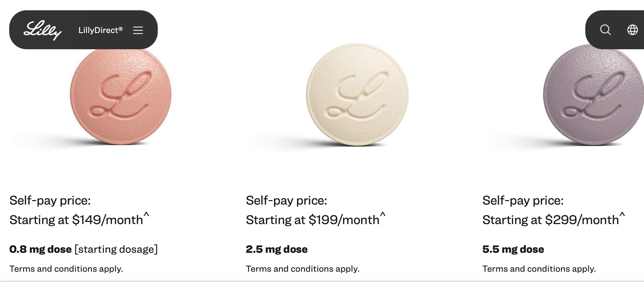Open the globe language selector
The image size is (644, 282).
click(632, 30)
